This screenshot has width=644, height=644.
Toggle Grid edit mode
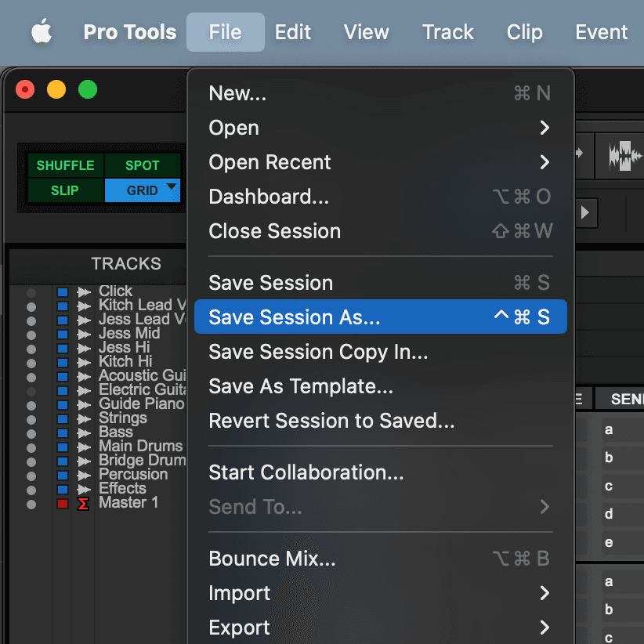(142, 190)
